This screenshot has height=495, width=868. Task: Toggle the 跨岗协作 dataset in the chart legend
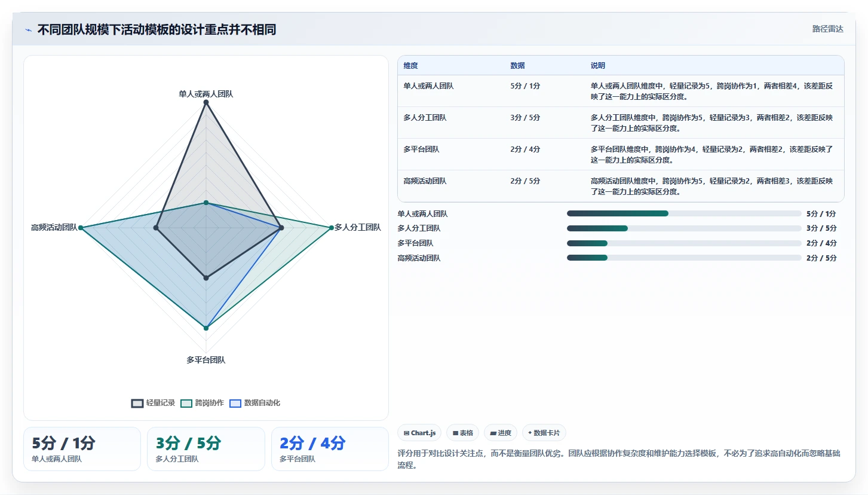coord(202,403)
